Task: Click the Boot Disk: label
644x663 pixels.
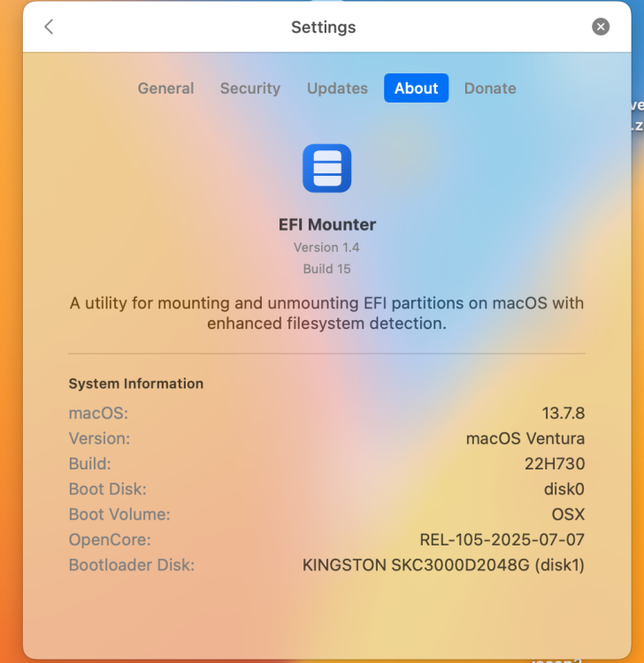Action: point(108,489)
